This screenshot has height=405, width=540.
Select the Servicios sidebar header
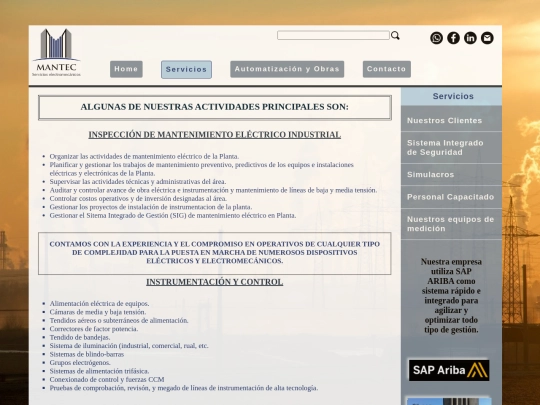(x=451, y=96)
